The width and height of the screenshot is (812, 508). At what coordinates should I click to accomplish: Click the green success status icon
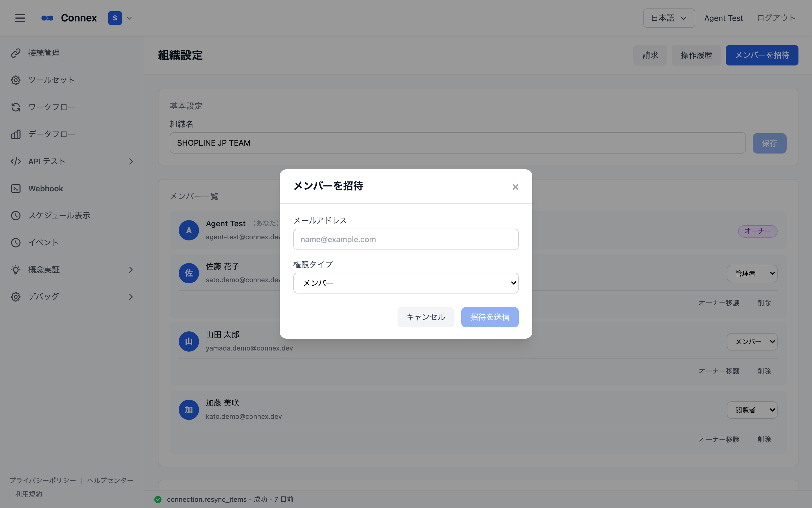coord(158,499)
